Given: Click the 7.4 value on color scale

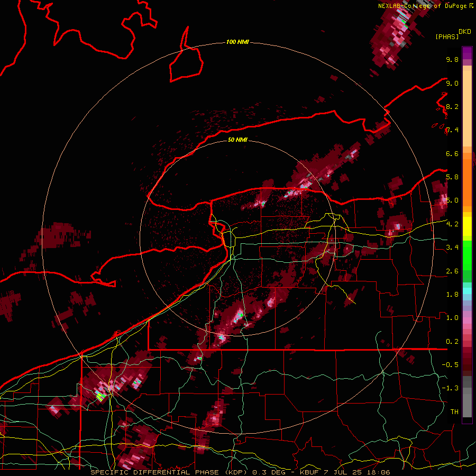Looking at the screenshot, I should 452,130.
